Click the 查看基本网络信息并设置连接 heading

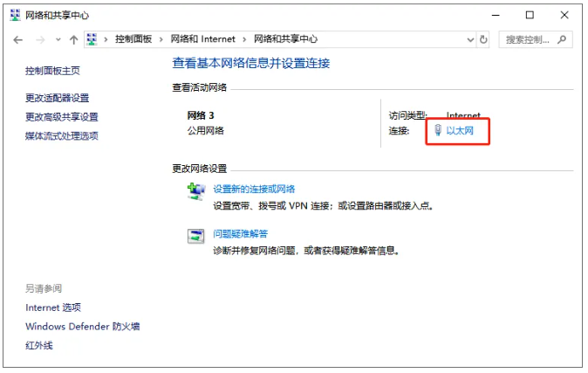(x=251, y=63)
